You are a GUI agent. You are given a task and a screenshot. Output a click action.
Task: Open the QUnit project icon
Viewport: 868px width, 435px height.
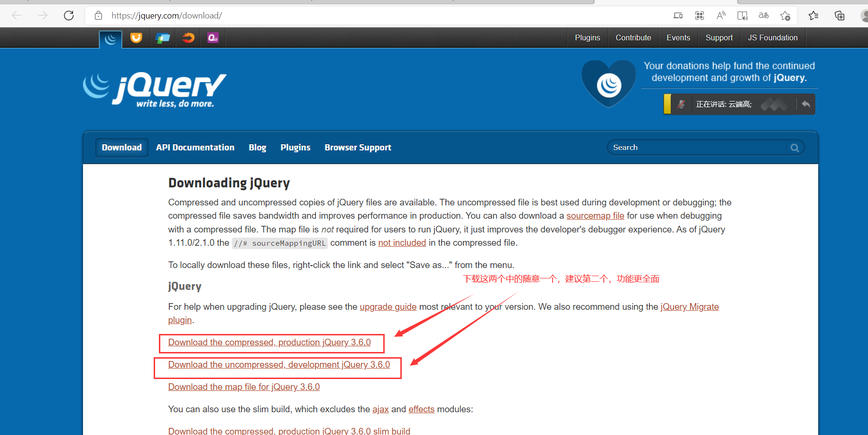(213, 37)
